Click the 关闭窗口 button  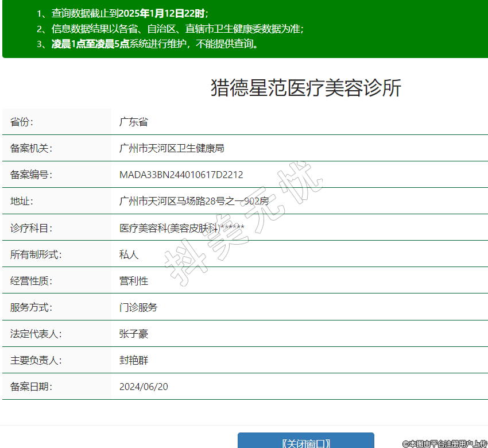[305, 442]
